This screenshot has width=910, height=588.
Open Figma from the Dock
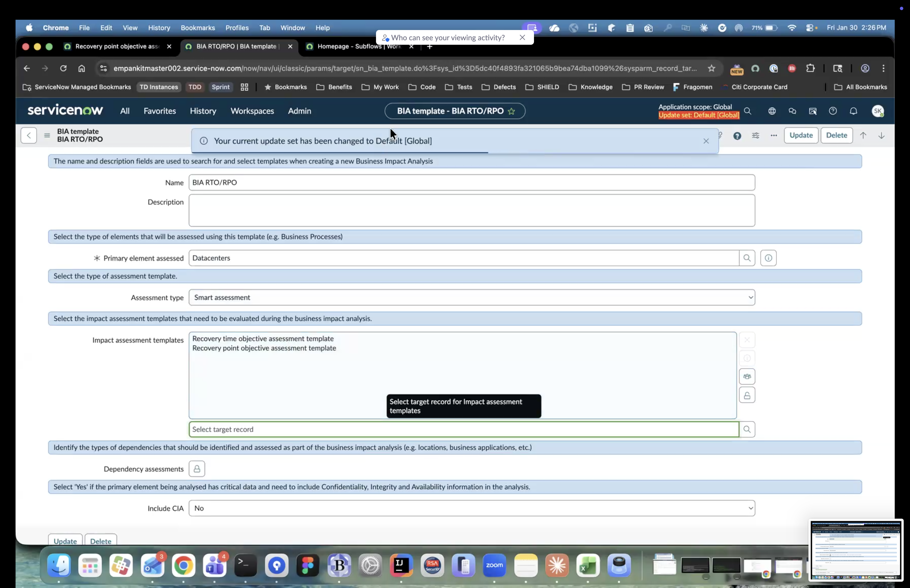(307, 565)
